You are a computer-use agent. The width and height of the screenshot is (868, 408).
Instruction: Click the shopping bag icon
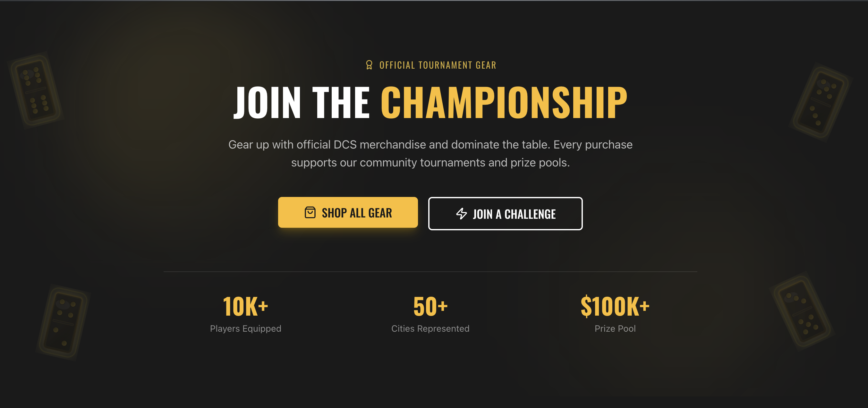coord(310,213)
